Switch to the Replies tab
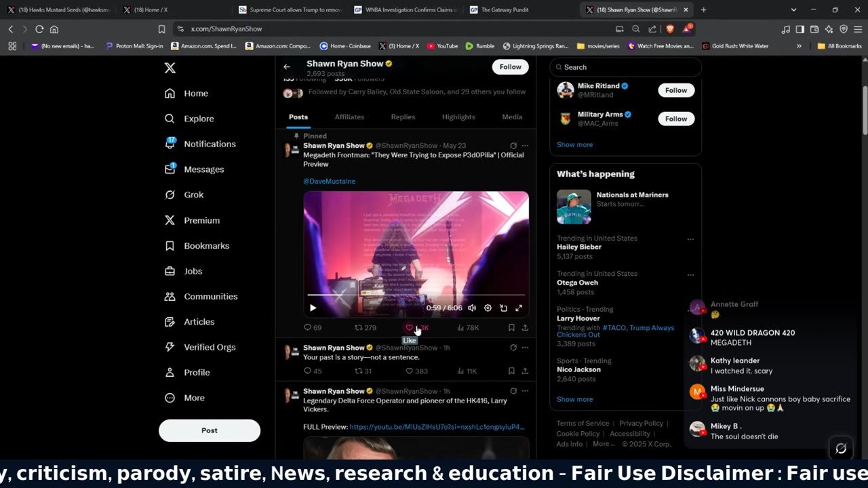This screenshot has width=868, height=488. click(403, 117)
